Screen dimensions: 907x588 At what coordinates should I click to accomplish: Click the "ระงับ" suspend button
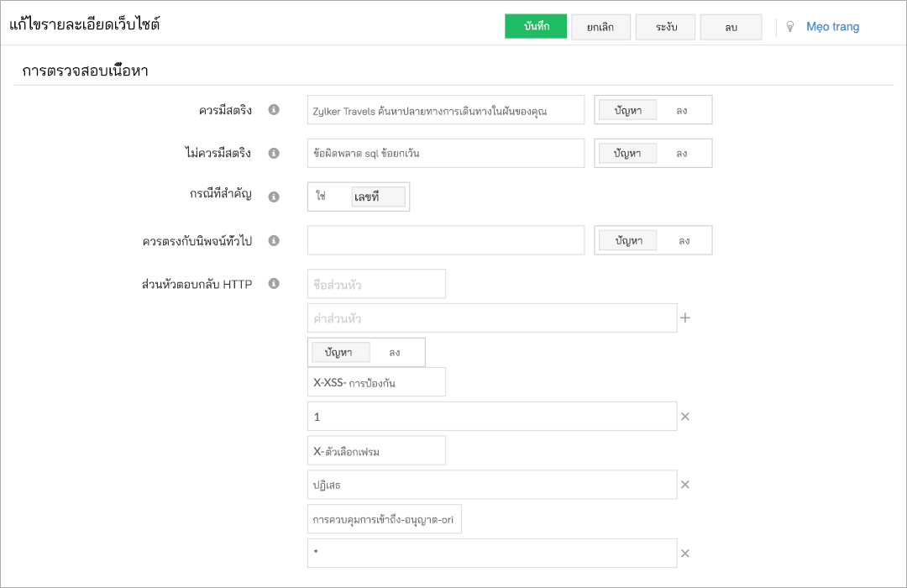coord(665,26)
